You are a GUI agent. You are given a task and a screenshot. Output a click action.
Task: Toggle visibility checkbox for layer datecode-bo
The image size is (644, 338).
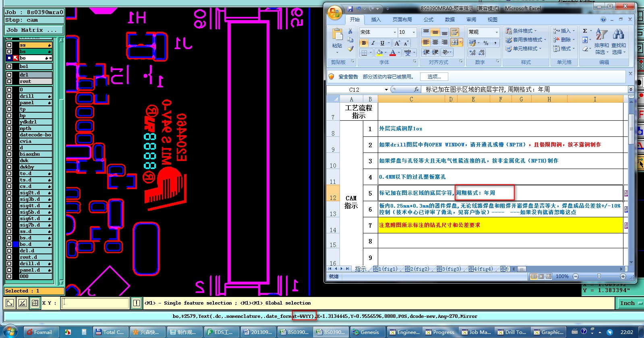point(9,135)
